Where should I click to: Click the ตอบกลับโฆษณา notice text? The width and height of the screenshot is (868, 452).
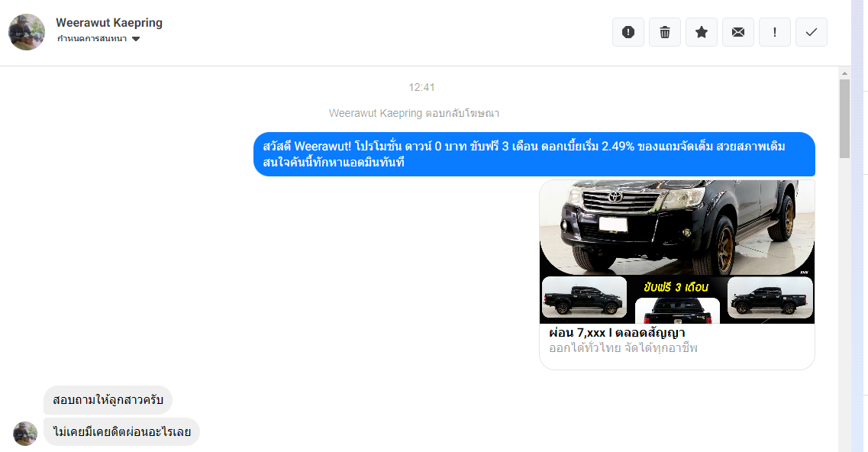414,113
